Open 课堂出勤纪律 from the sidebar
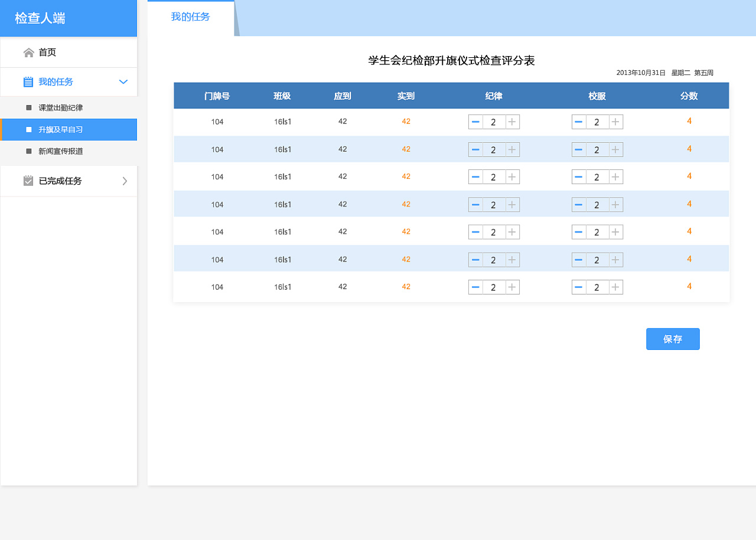This screenshot has height=540, width=756. (60, 107)
